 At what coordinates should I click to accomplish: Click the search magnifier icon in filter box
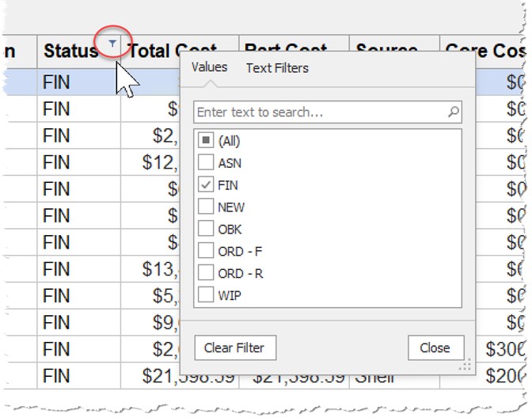(453, 112)
